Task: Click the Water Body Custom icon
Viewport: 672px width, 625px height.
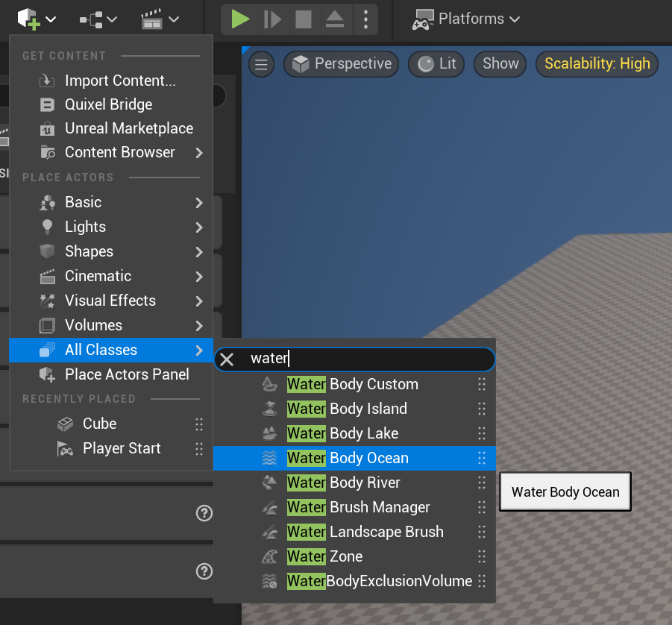Action: coord(269,385)
